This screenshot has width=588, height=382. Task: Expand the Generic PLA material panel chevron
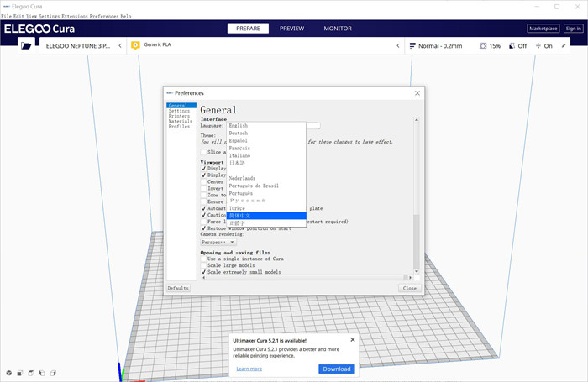click(398, 45)
